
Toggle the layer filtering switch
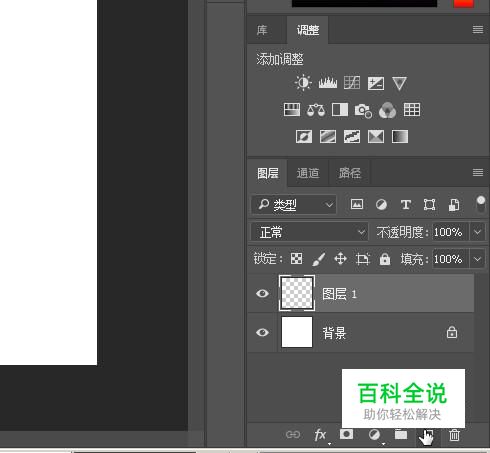click(x=480, y=204)
